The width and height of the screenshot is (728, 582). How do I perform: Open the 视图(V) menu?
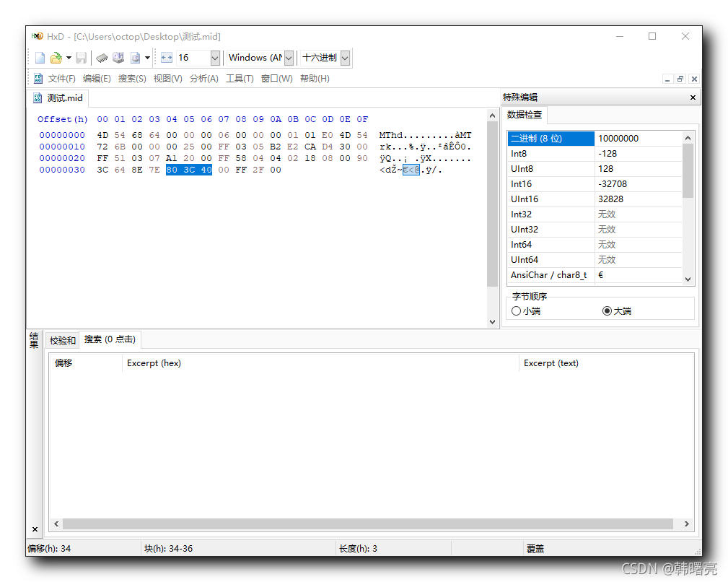point(167,79)
